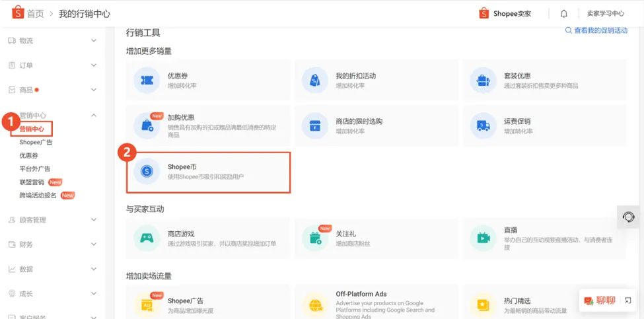
Task: Click 为最畅销的商品带动流量 description text
Action: click(536, 311)
